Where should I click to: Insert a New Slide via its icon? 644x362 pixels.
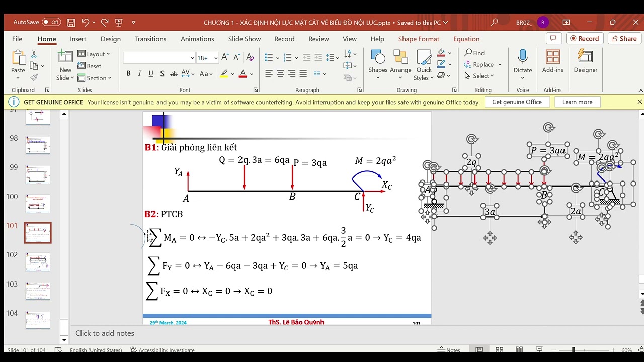[x=65, y=56]
